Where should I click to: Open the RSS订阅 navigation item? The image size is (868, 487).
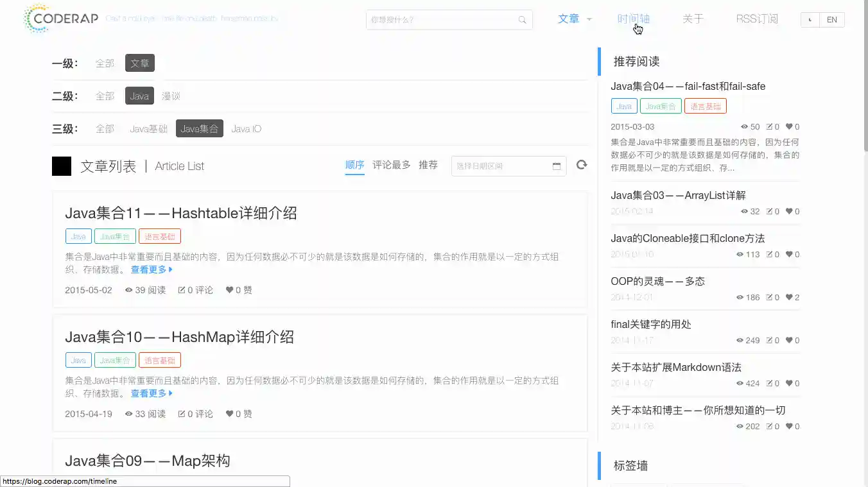click(757, 19)
